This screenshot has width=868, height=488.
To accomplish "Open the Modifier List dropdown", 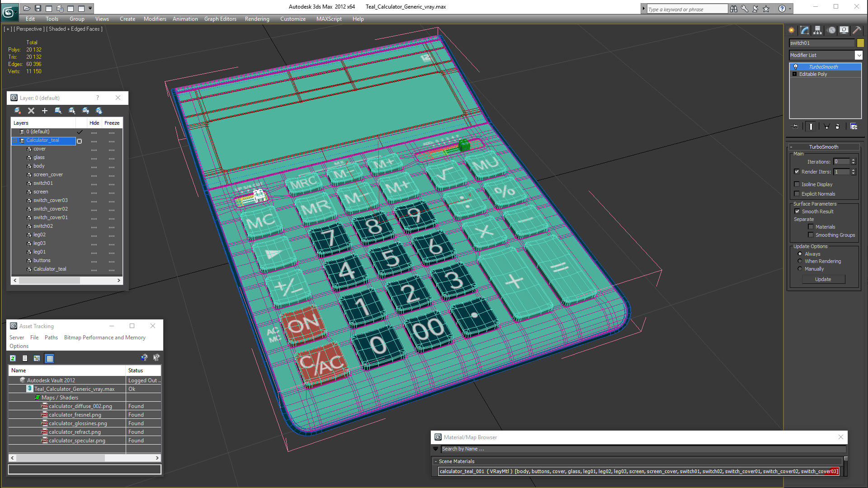I will tap(859, 55).
